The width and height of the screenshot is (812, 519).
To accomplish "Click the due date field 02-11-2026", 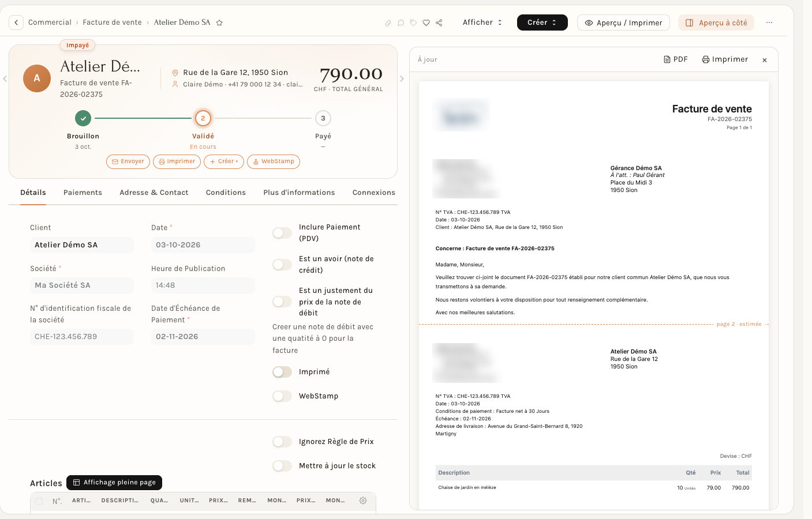I will (x=203, y=337).
